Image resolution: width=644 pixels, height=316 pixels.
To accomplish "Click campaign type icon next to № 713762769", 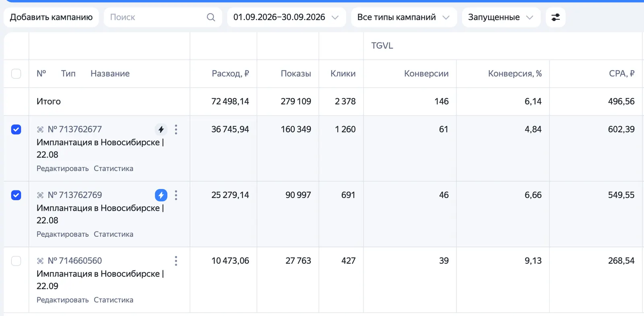I will coord(40,195).
